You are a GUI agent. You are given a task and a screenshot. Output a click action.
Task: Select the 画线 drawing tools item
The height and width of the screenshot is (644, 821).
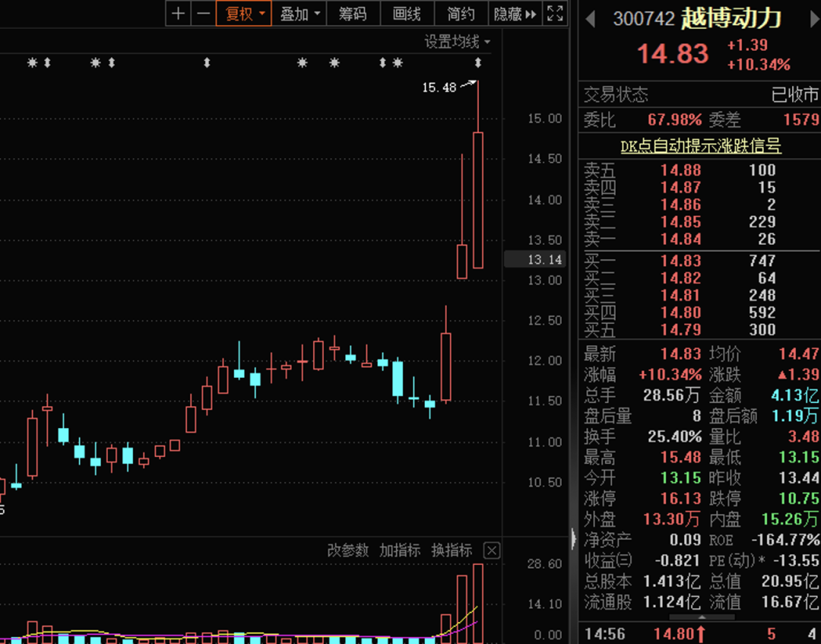point(407,14)
